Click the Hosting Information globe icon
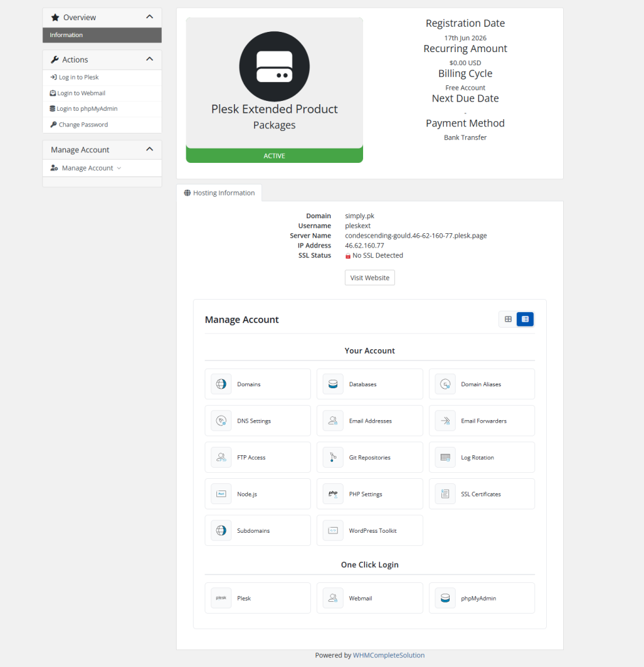This screenshot has height=667, width=644. (187, 193)
